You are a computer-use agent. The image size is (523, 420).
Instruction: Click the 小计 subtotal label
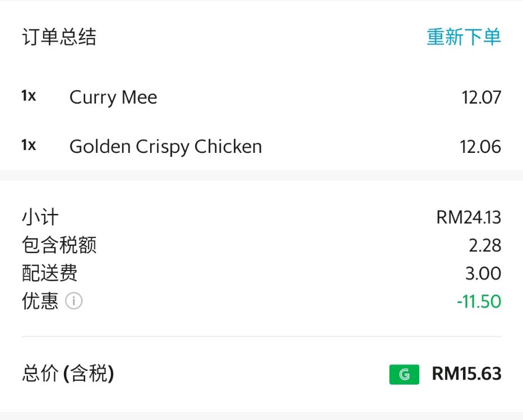pyautogui.click(x=40, y=217)
